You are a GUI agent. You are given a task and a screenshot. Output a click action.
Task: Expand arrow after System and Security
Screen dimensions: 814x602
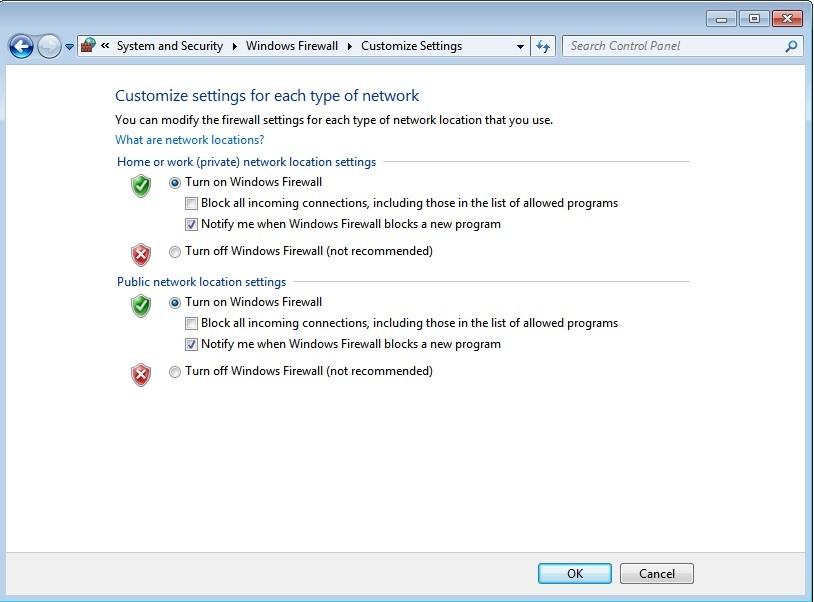click(235, 46)
